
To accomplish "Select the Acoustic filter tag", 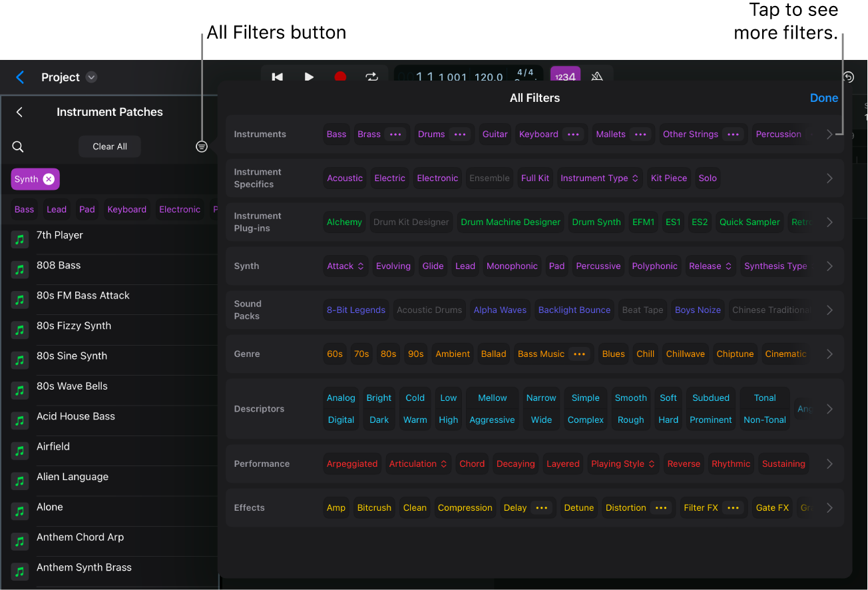I will click(345, 178).
